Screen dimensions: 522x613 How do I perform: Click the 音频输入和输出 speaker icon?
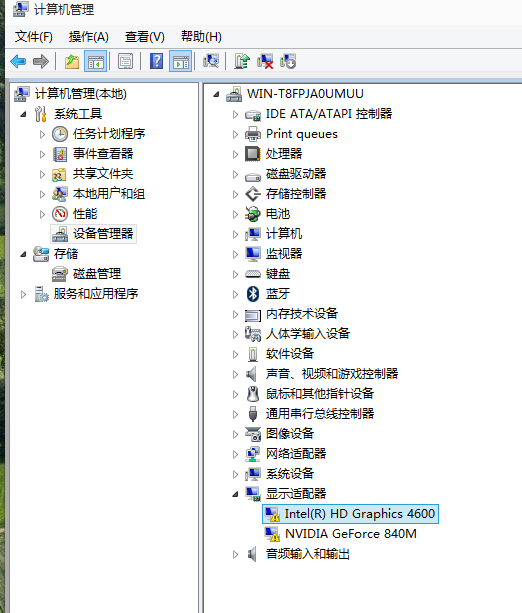252,554
